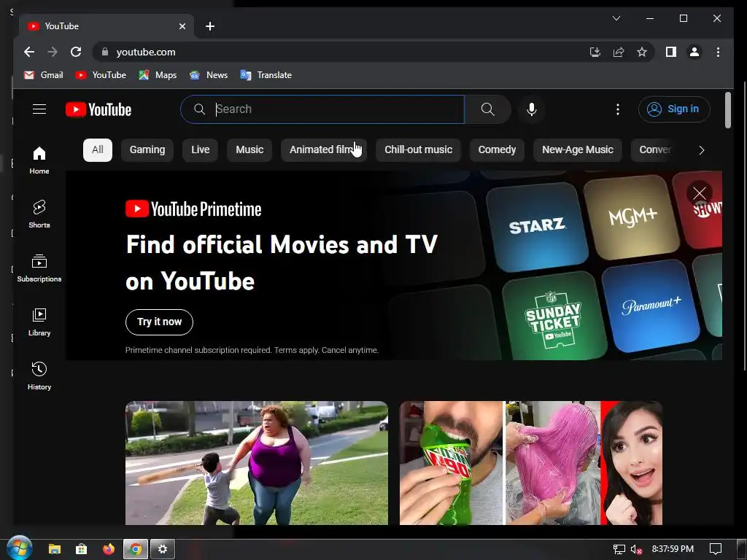Image resolution: width=747 pixels, height=560 pixels.
Task: Click the STARZ channel tile
Action: 537,226
